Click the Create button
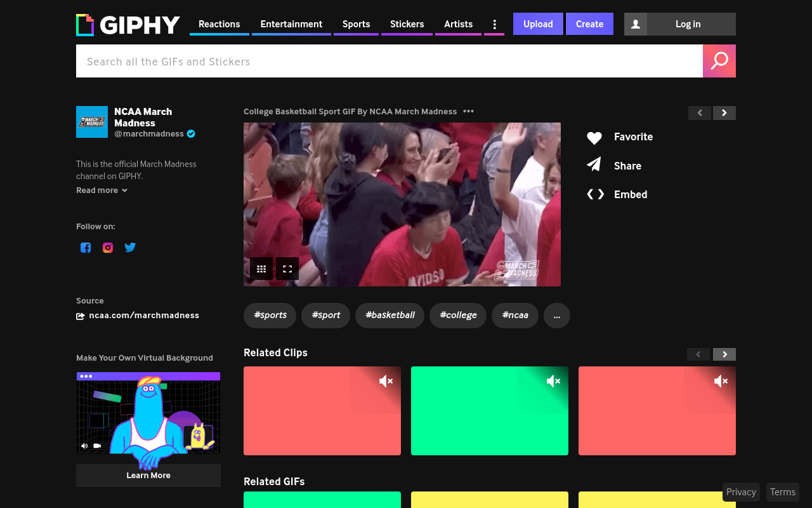Viewport: 812px width, 508px height. tap(589, 24)
